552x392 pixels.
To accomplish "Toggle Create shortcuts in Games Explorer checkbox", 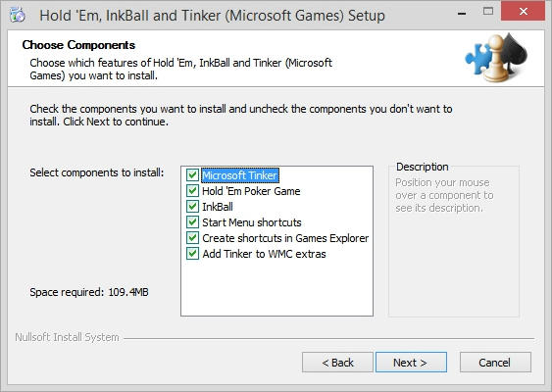I will tap(192, 238).
